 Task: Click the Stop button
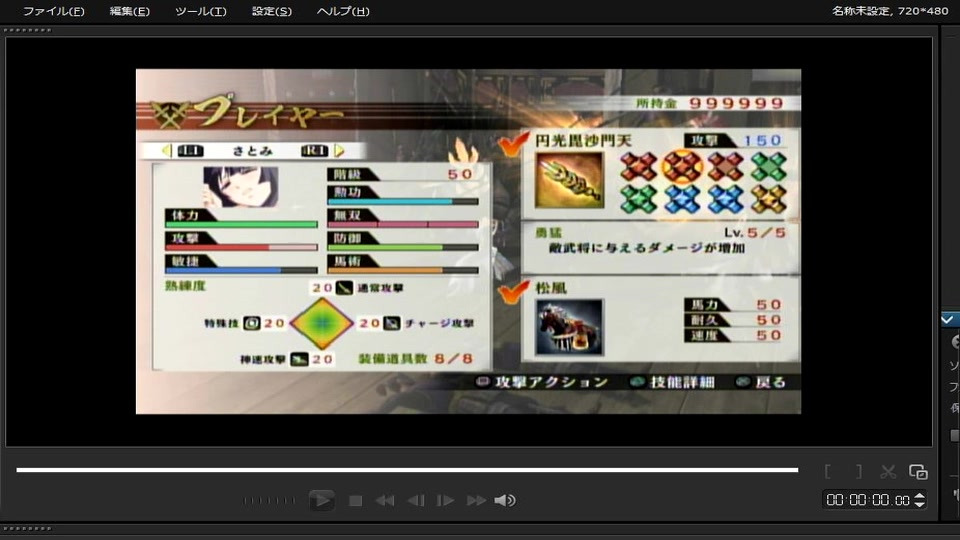(355, 501)
